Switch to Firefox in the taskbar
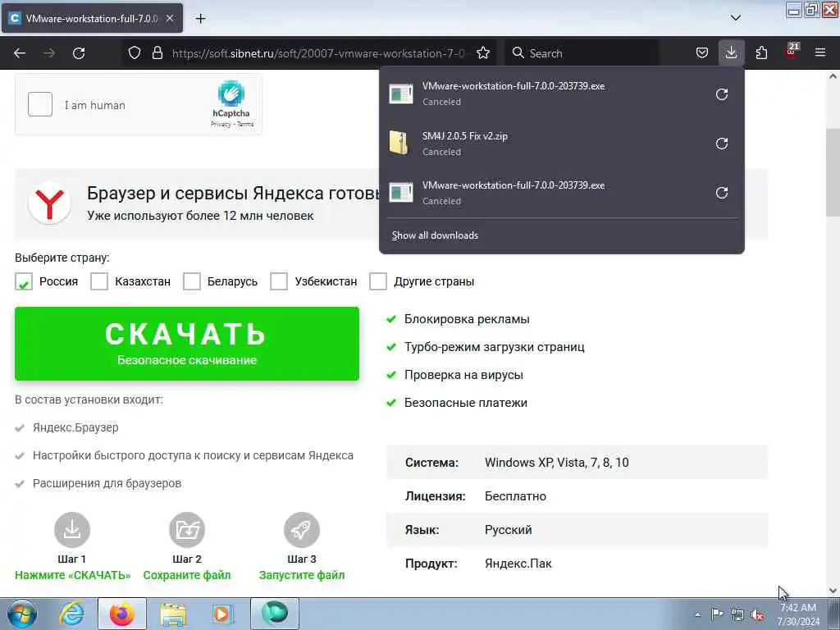This screenshot has width=840, height=630. [x=122, y=614]
